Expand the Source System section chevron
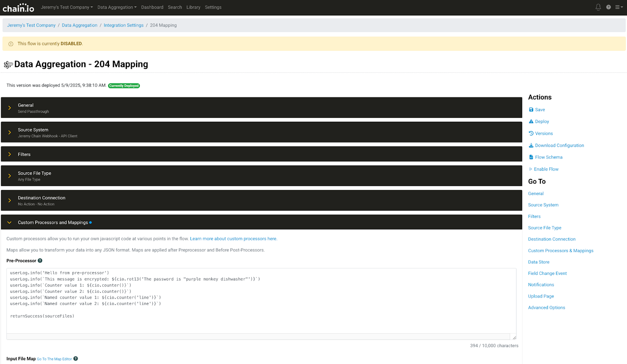This screenshot has height=364, width=627. pos(9,132)
